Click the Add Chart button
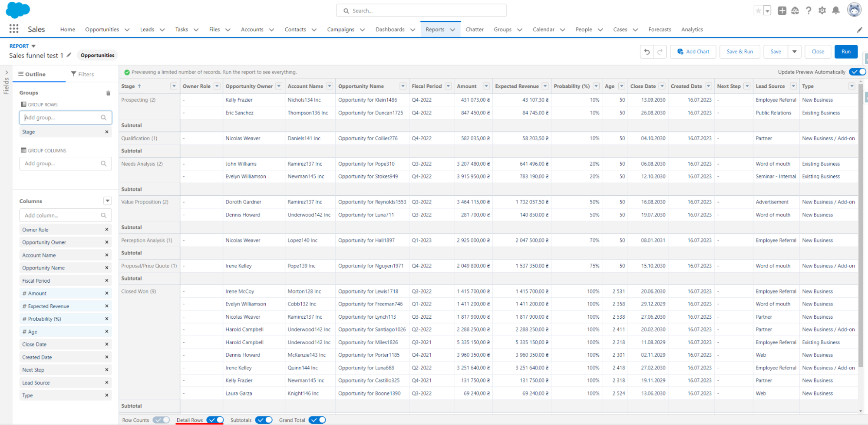868x425 pixels. tap(693, 51)
